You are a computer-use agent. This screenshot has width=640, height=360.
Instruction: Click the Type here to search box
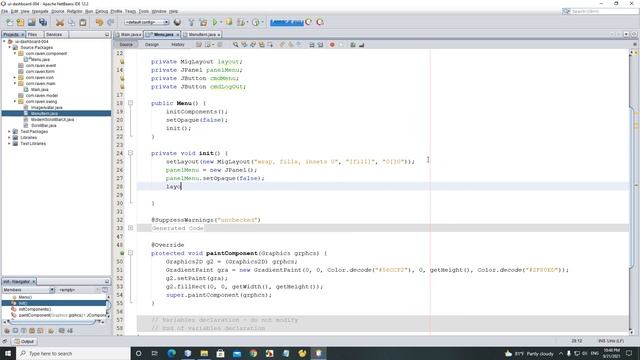[73, 353]
